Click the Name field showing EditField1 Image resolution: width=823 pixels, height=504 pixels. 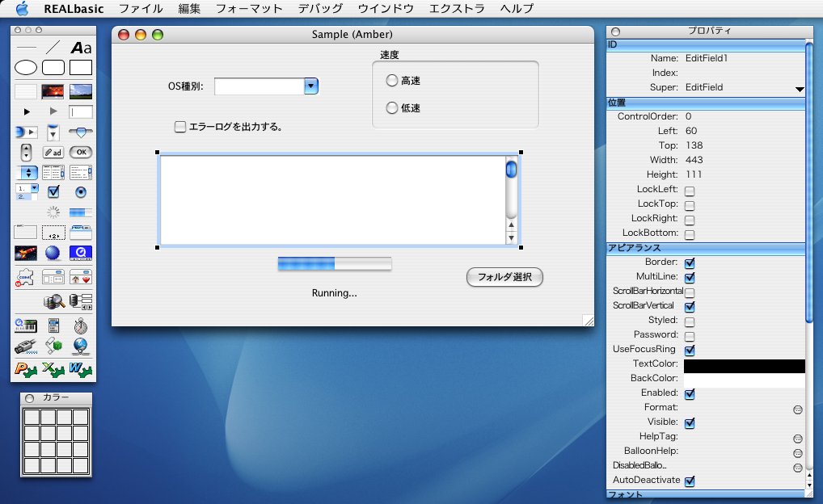745,58
